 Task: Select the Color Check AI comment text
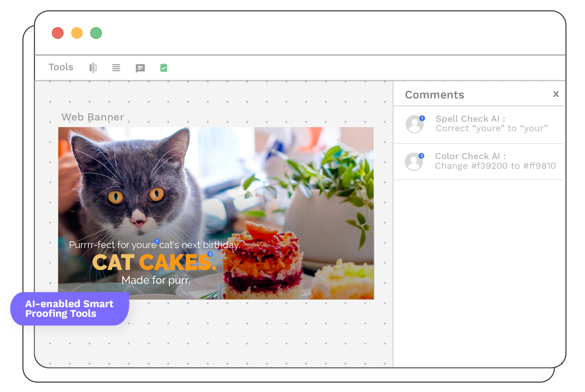[x=495, y=161]
